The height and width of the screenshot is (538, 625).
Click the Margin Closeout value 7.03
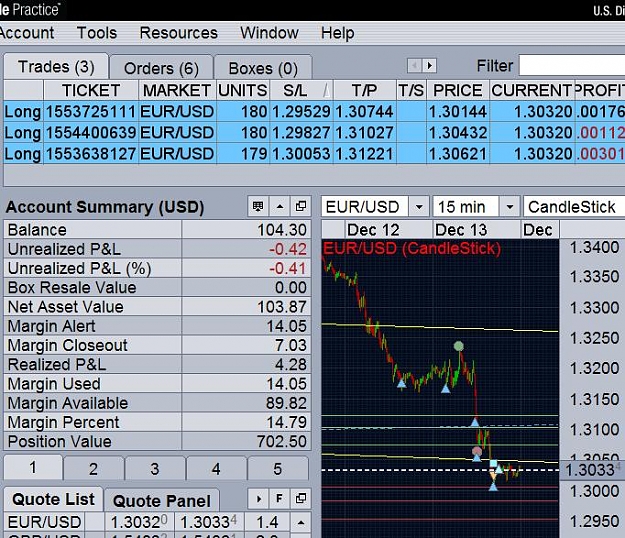coord(291,345)
